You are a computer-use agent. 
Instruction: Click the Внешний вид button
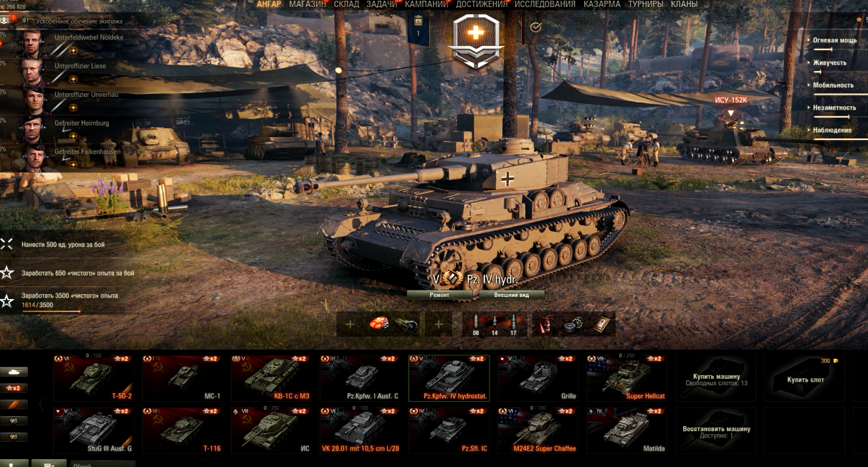[x=512, y=295]
